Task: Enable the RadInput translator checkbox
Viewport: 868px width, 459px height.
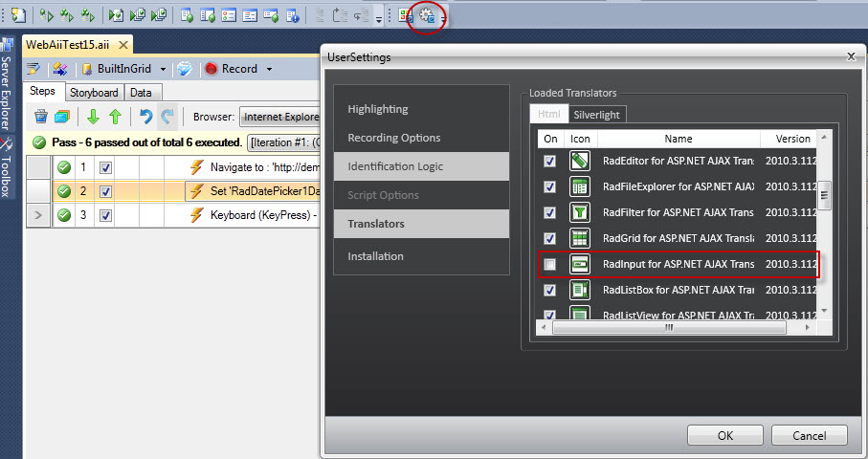Action: [x=549, y=264]
